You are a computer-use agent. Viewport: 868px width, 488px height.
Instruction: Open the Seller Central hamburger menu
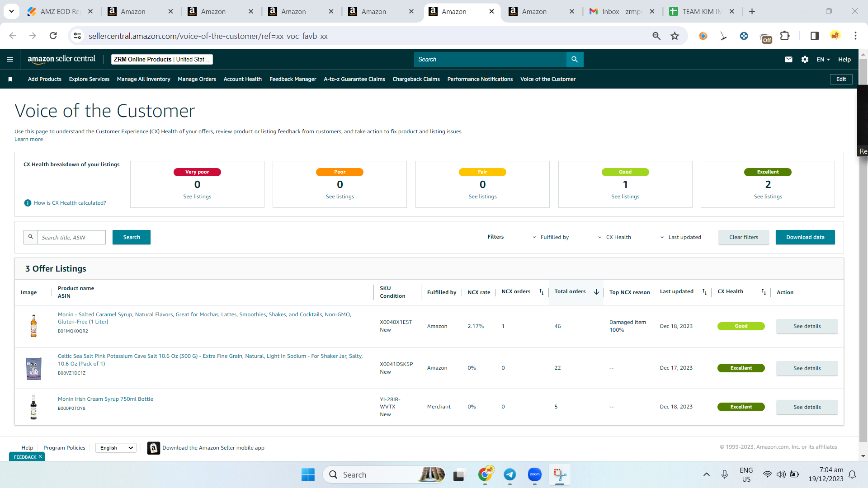pos(10,59)
